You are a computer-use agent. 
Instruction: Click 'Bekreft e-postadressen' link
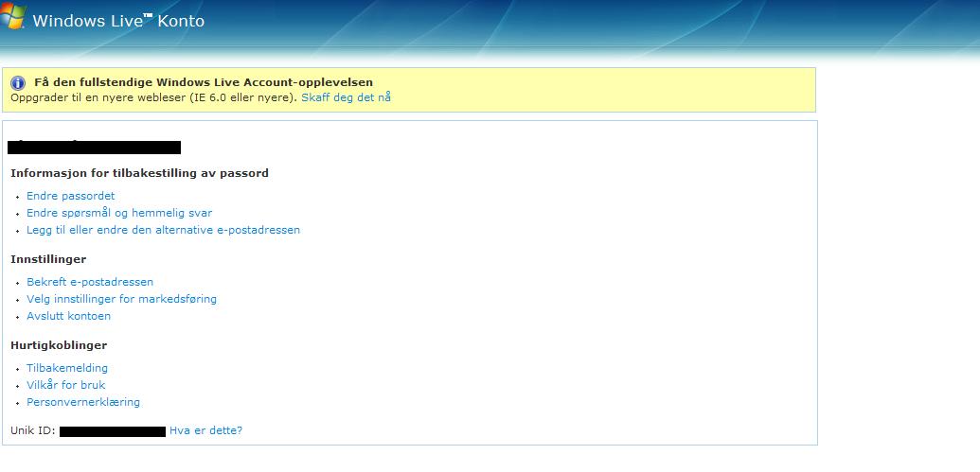[90, 282]
